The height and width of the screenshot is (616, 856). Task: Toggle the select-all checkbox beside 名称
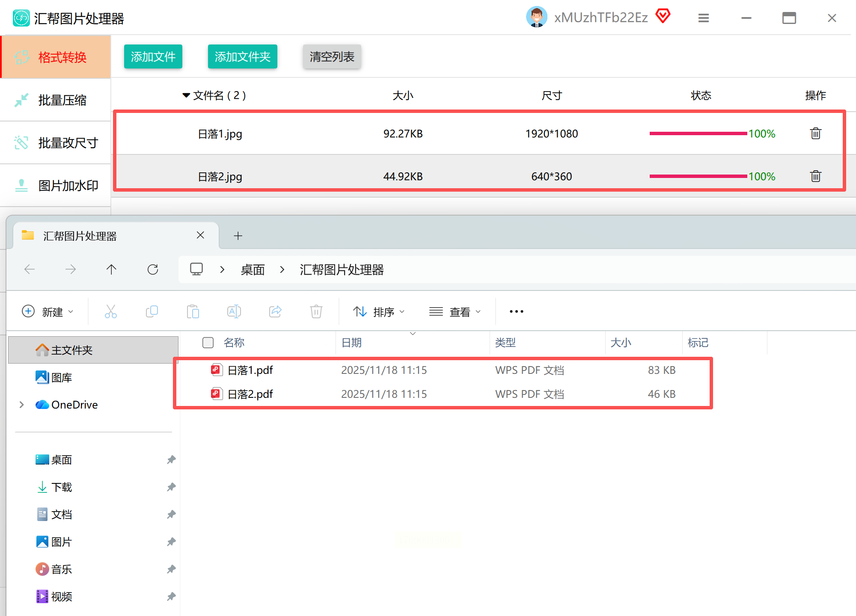click(x=208, y=343)
